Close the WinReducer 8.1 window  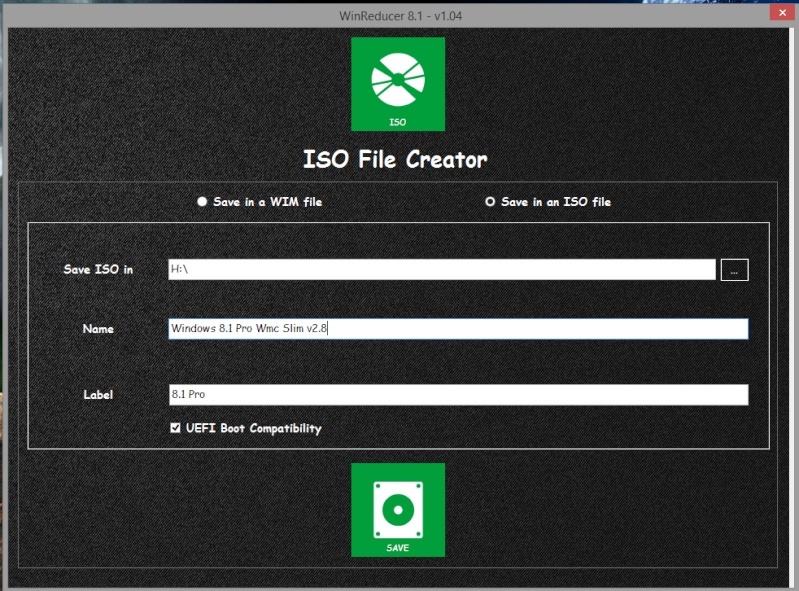pyautogui.click(x=782, y=13)
